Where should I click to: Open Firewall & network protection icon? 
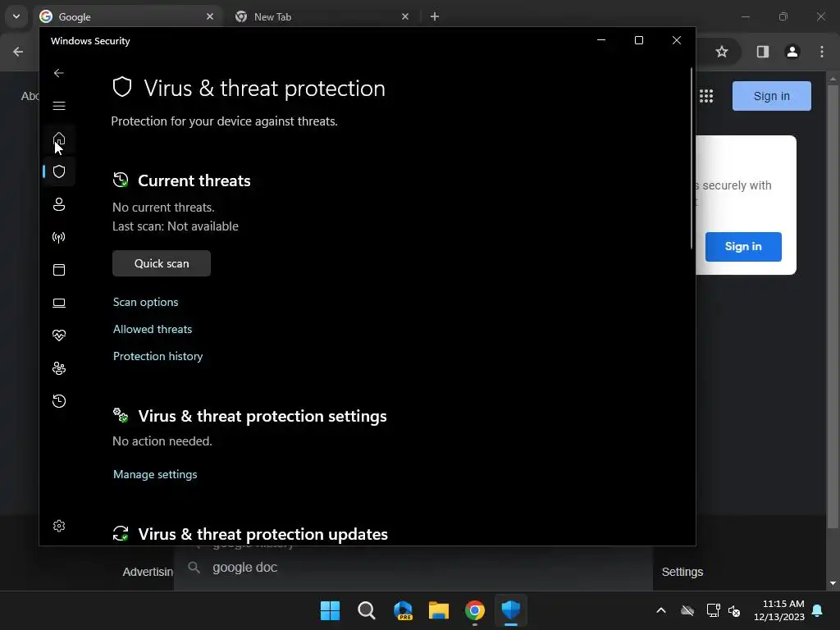click(x=59, y=237)
